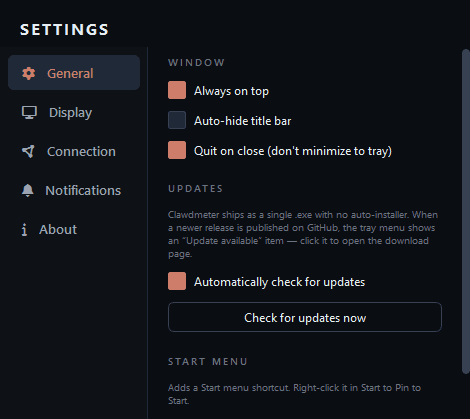
Task: Enable the Auto-hide title bar checkbox
Action: pos(177,120)
